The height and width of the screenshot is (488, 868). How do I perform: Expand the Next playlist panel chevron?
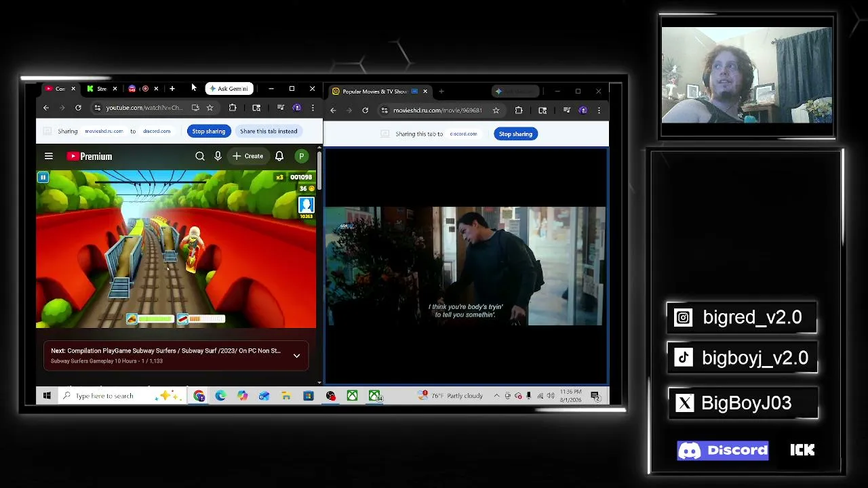[x=296, y=356]
